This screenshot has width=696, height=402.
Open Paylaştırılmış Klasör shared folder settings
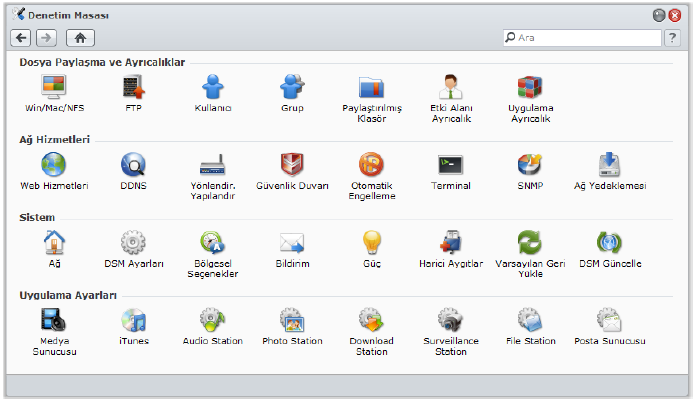[371, 88]
